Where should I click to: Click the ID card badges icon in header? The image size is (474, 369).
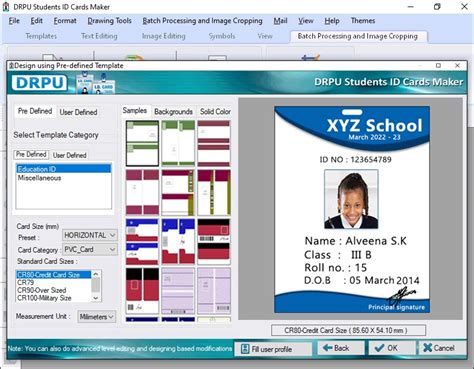coord(95,83)
